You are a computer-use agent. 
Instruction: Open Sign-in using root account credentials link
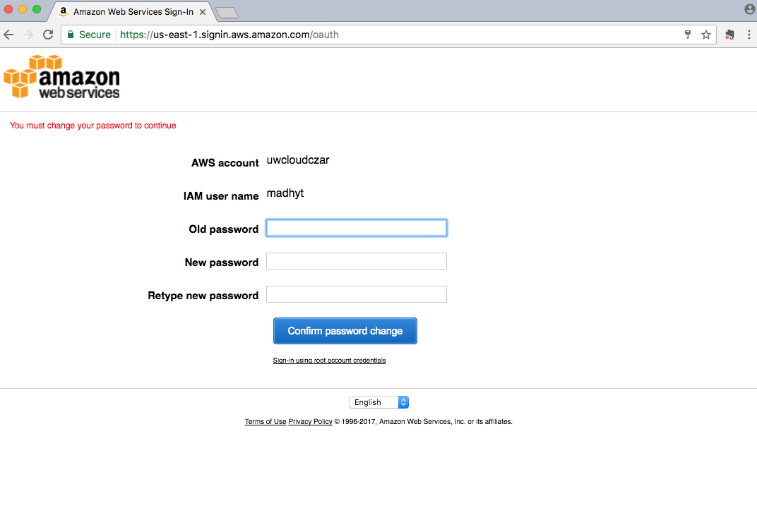329,361
